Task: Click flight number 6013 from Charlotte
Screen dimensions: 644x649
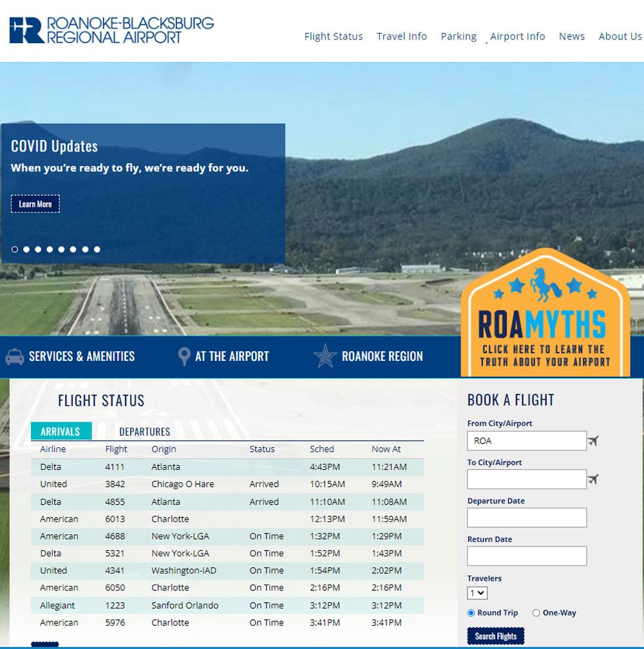Action: (x=115, y=519)
